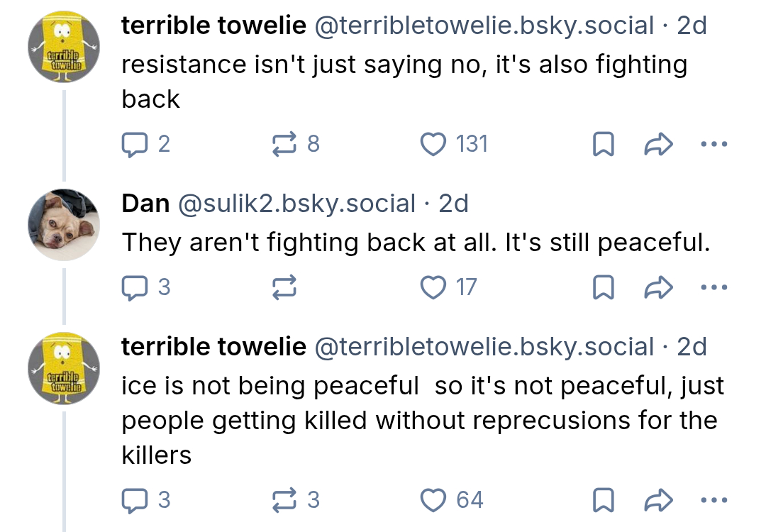Repost Dan's post about fighting back

point(285,287)
